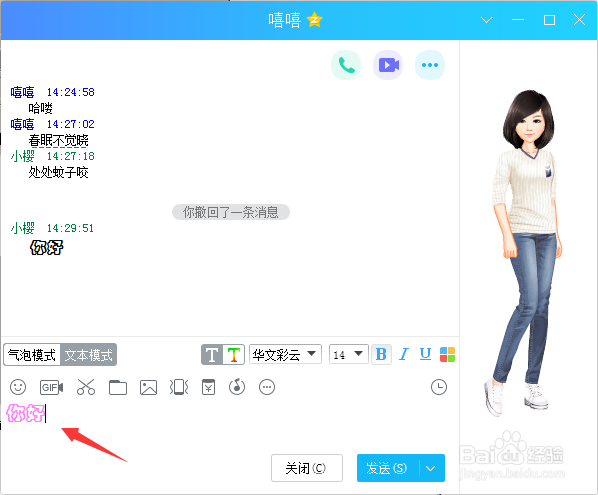598x495 pixels.
Task: Start a voice call with the phone icon
Action: [x=346, y=65]
